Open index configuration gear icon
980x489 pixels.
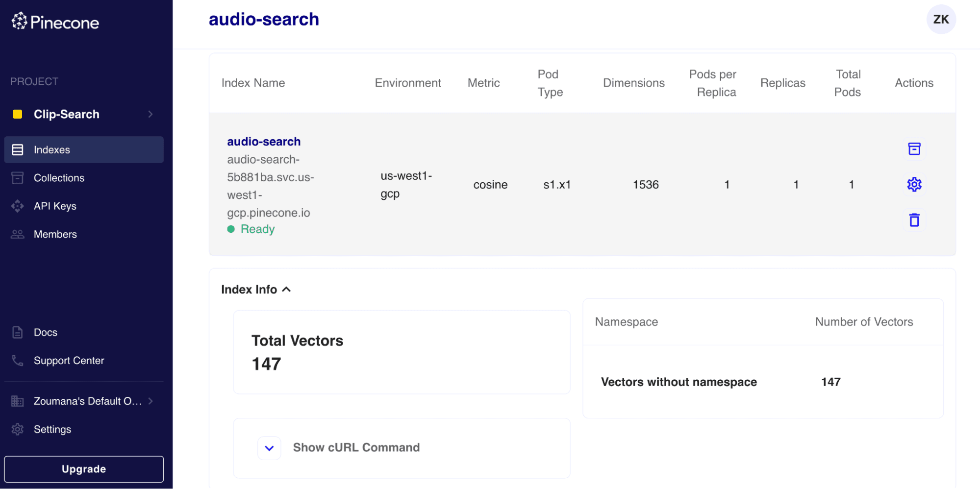point(914,185)
